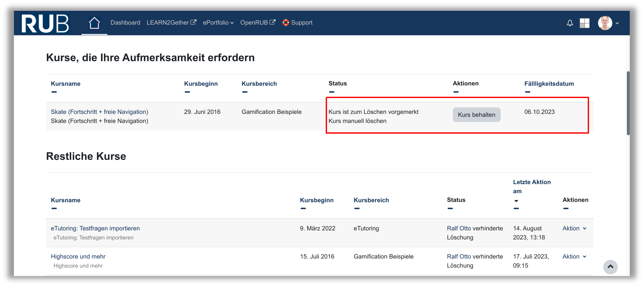
Task: Sort top table by Fälligkeitsdatum
Action: [x=549, y=84]
